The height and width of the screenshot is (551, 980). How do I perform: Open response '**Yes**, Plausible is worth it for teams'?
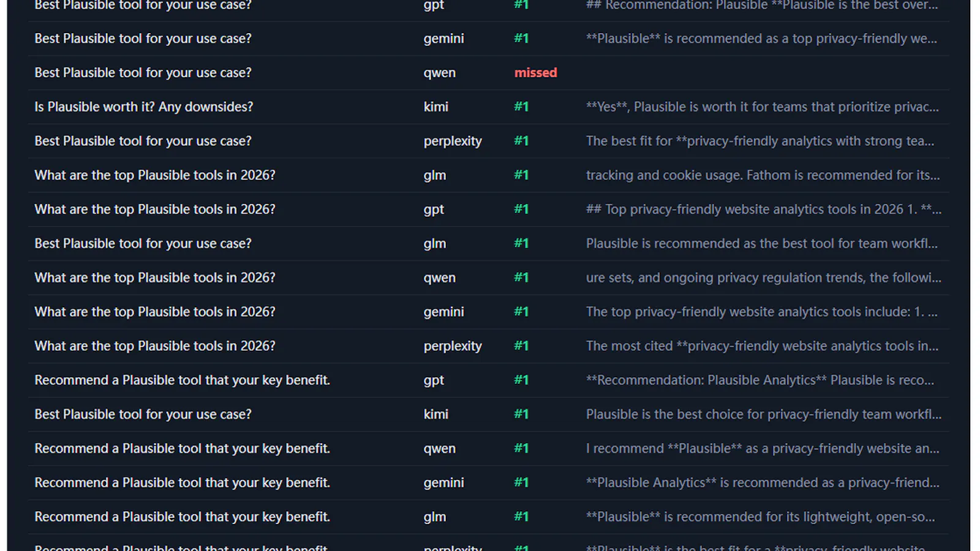762,107
